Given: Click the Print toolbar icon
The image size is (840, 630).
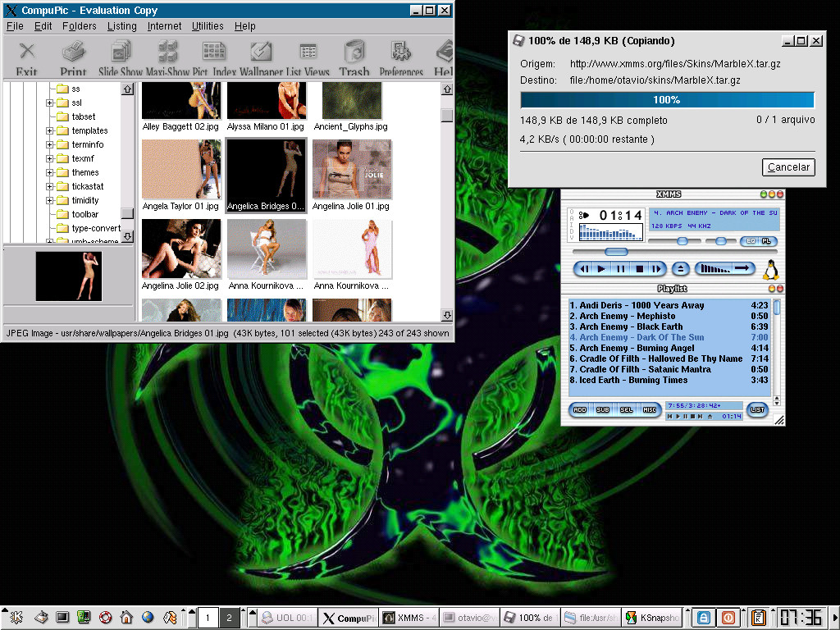Looking at the screenshot, I should 73,58.
